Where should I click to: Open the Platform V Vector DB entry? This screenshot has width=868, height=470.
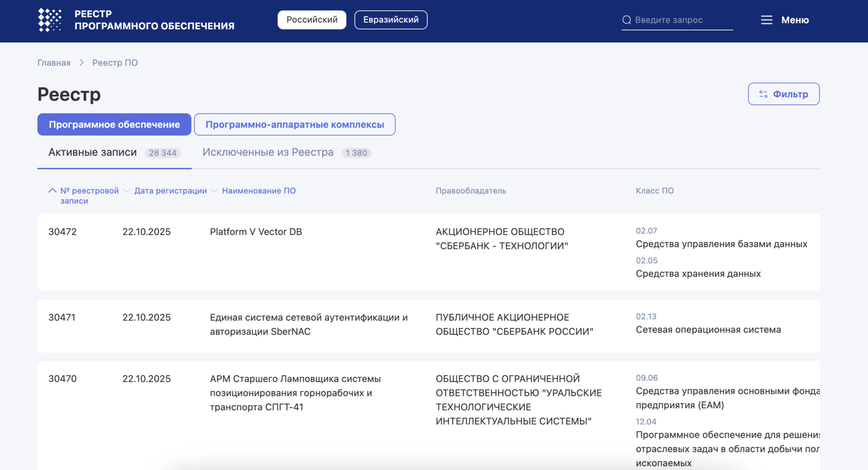tap(256, 232)
